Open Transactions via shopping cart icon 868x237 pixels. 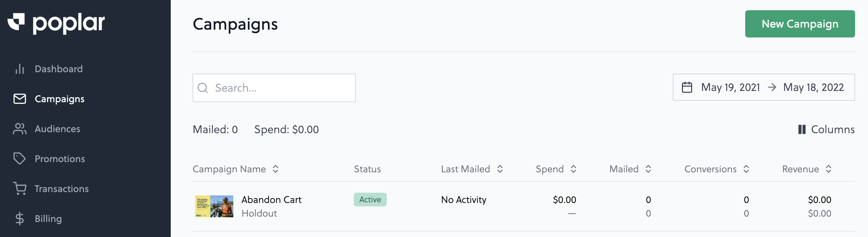20,189
